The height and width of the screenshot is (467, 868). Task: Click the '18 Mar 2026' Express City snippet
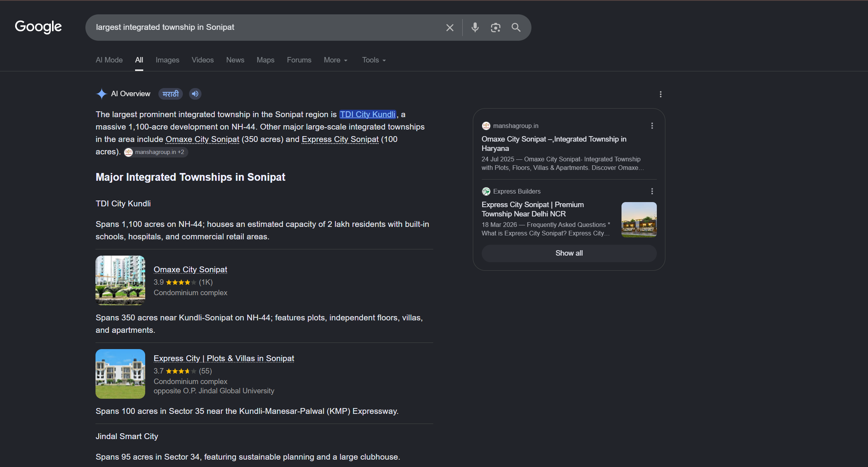point(546,229)
